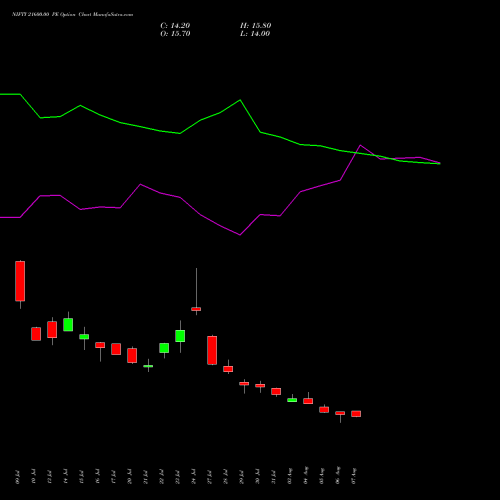The width and height of the screenshot is (500, 500).
Task: Select the last red candle for 07 Aug
Action: point(356,414)
